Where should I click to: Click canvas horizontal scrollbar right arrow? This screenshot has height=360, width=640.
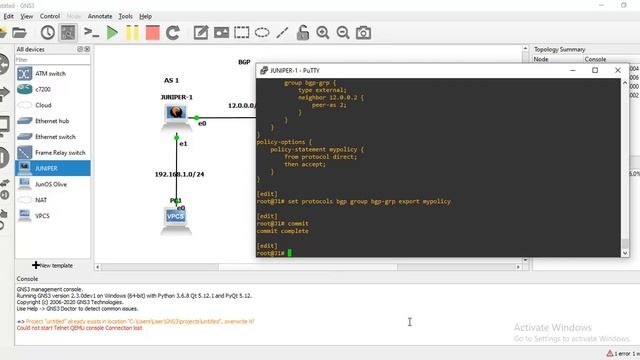518,267
